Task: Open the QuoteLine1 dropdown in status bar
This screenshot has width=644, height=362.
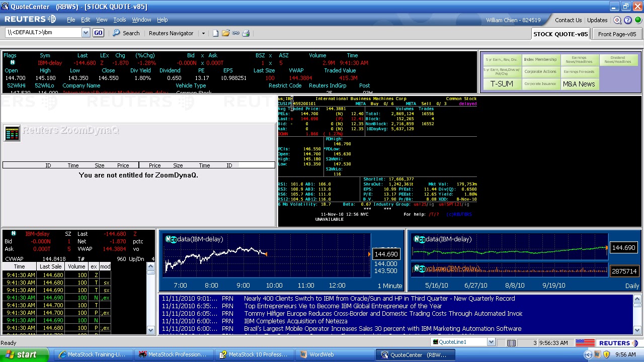Action: tap(491, 342)
